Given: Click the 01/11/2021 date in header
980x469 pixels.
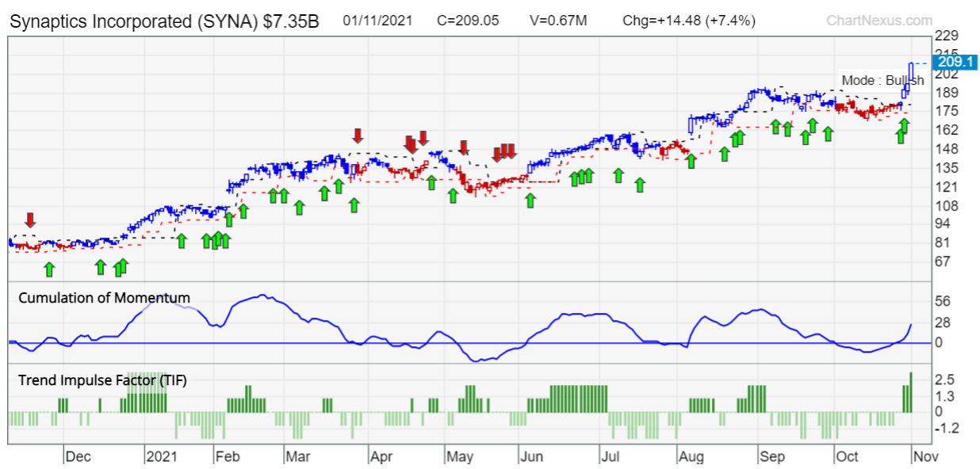Looking at the screenshot, I should click(x=377, y=21).
